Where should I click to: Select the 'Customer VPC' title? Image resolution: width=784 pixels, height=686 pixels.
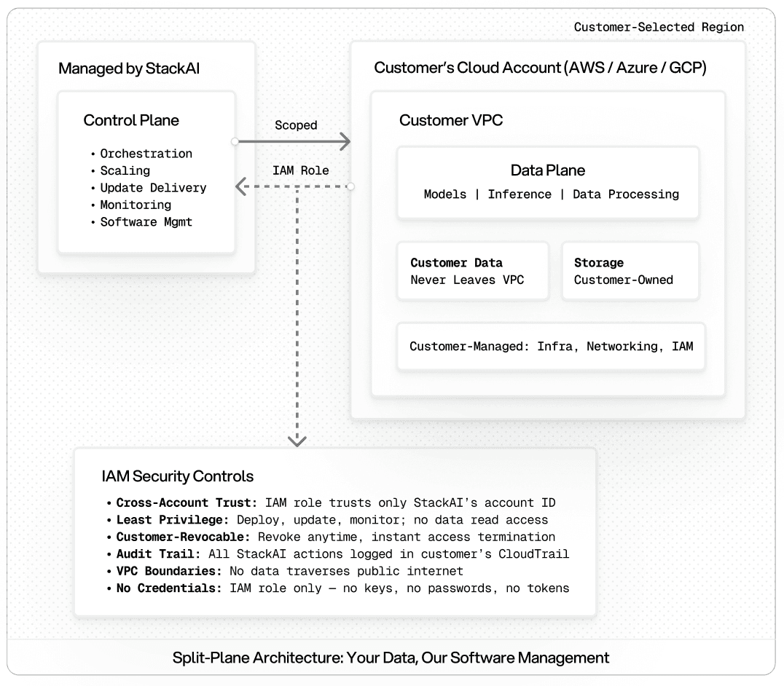click(450, 120)
